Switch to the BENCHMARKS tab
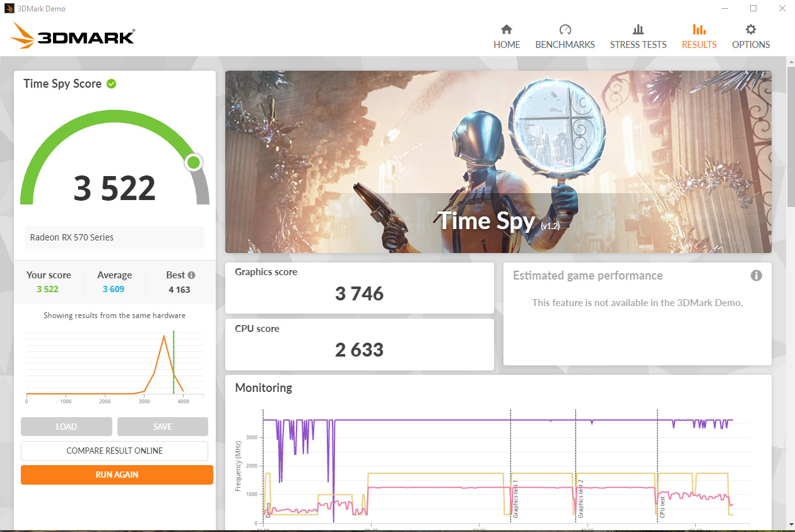 (x=565, y=37)
